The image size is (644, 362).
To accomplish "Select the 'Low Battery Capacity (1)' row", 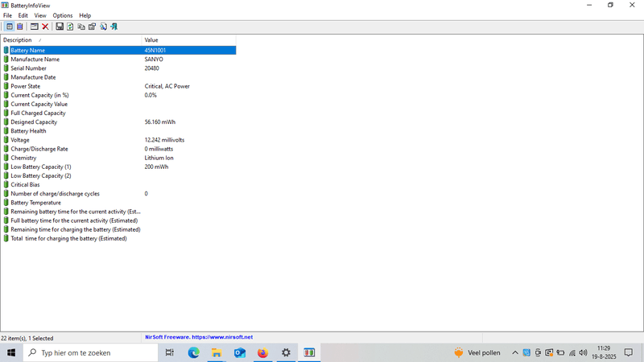I will (x=118, y=167).
